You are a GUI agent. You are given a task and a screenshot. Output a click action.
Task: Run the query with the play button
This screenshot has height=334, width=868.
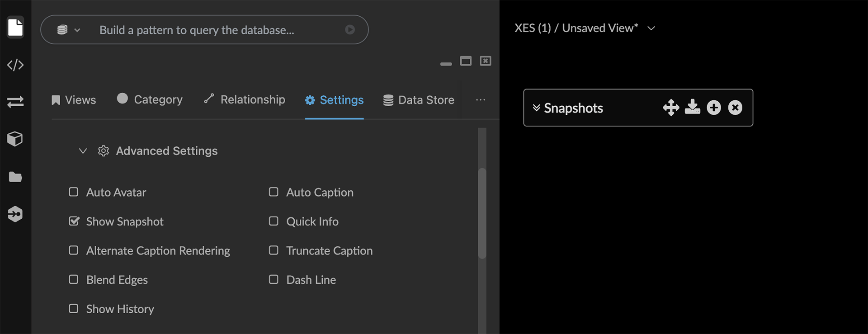tap(350, 30)
